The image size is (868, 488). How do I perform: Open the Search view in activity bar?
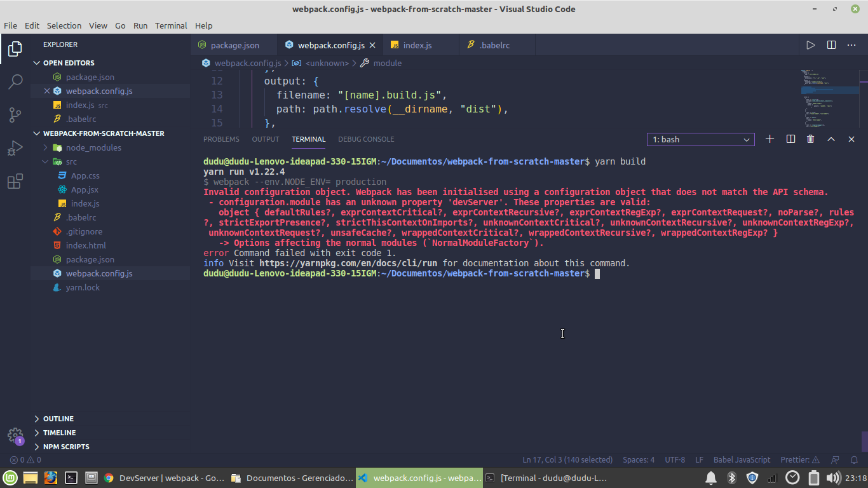point(15,82)
